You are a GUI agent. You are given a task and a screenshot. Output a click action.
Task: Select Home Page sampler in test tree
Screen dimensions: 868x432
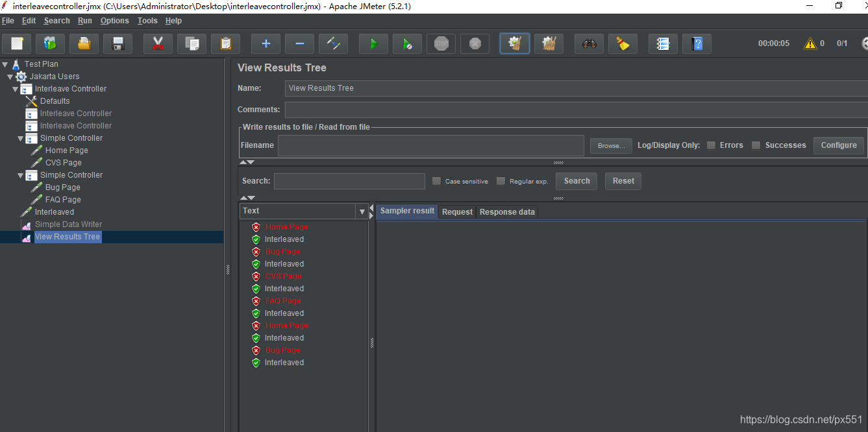66,150
